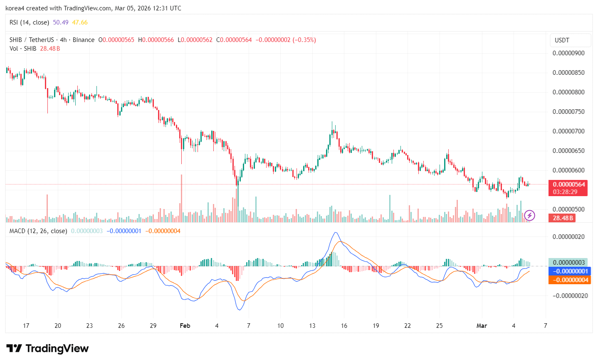Click the yellow RSI value 47.66
The height and width of the screenshot is (364, 598).
[x=80, y=22]
